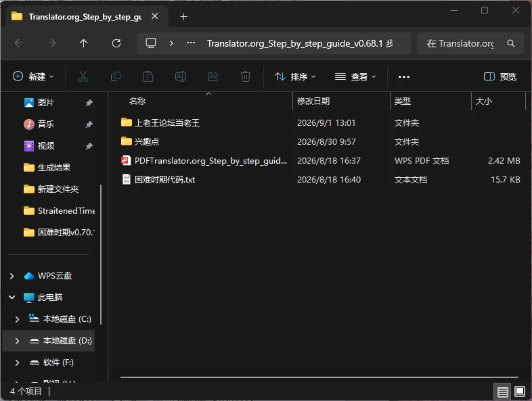Image resolution: width=532 pixels, height=401 pixels.
Task: Click the date 2026/8/30 9:57
Action: (326, 142)
